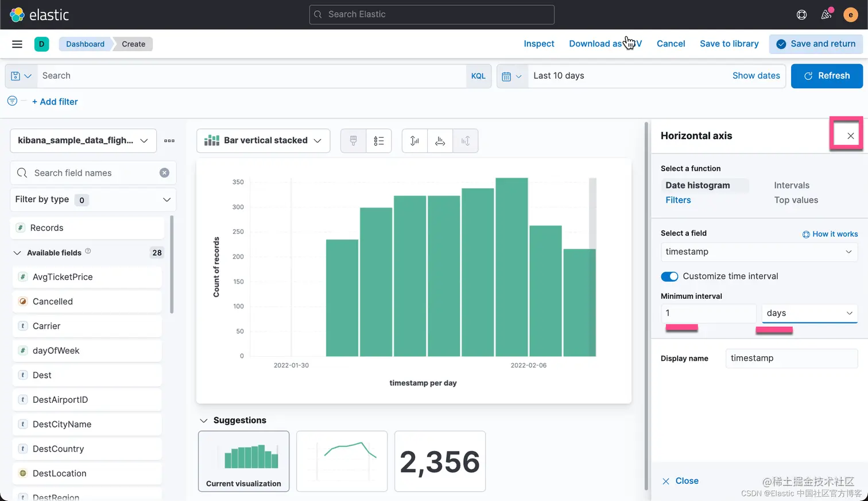
Task: Open the user avatar menu
Action: pos(851,15)
